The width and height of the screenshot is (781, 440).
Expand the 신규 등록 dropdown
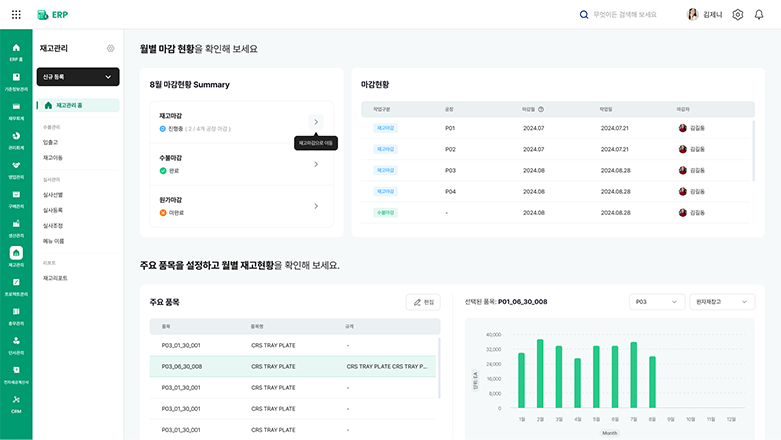(x=78, y=77)
